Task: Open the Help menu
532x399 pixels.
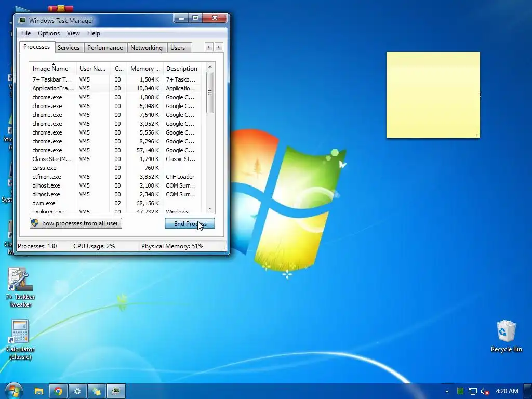Action: (x=94, y=33)
